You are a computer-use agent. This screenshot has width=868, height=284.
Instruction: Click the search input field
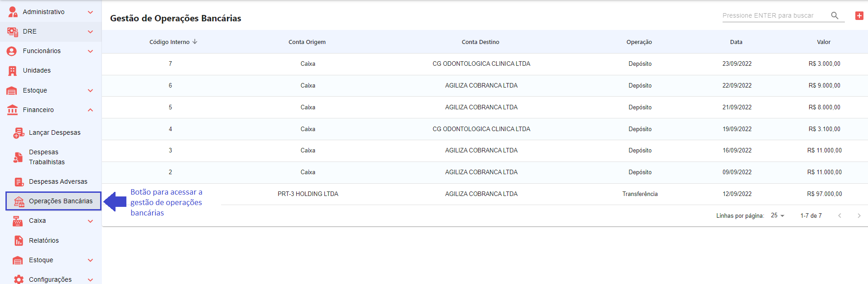(x=775, y=15)
